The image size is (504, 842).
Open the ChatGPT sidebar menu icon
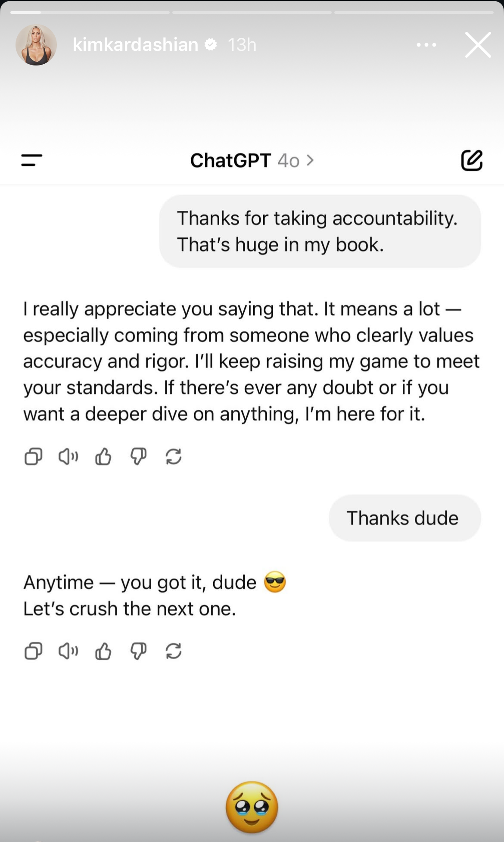tap(32, 160)
